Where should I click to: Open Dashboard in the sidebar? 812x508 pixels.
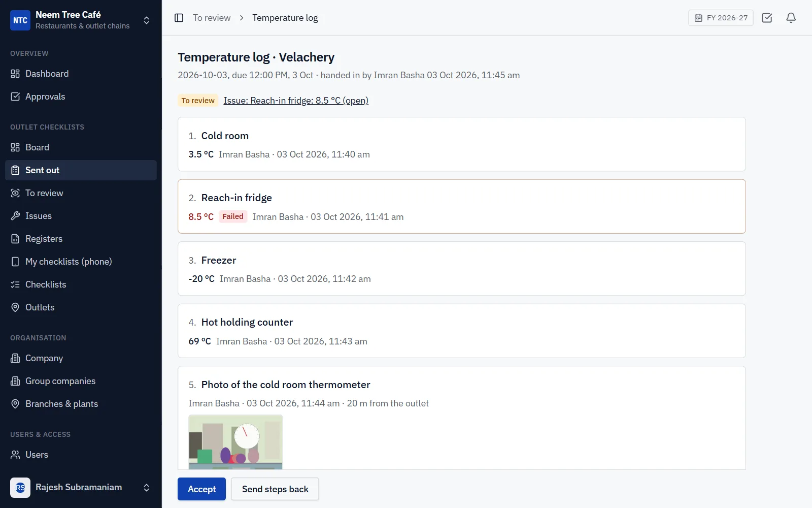81,74
